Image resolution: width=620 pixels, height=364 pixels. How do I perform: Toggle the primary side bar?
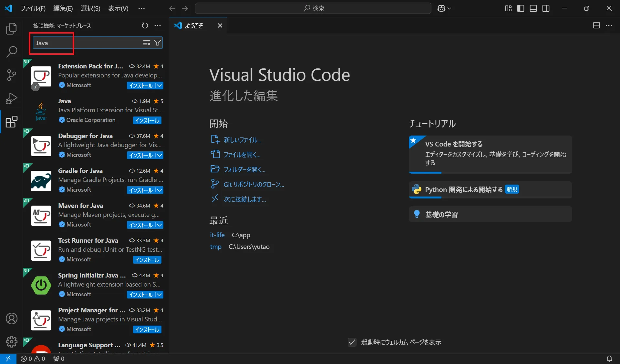point(521,8)
